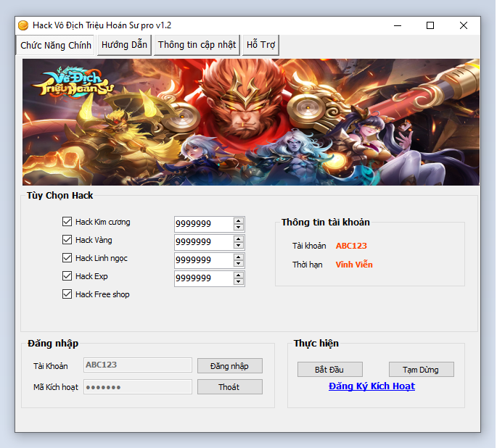Open the Thông tin cập nhật tab
497x448 pixels.
[x=197, y=45]
